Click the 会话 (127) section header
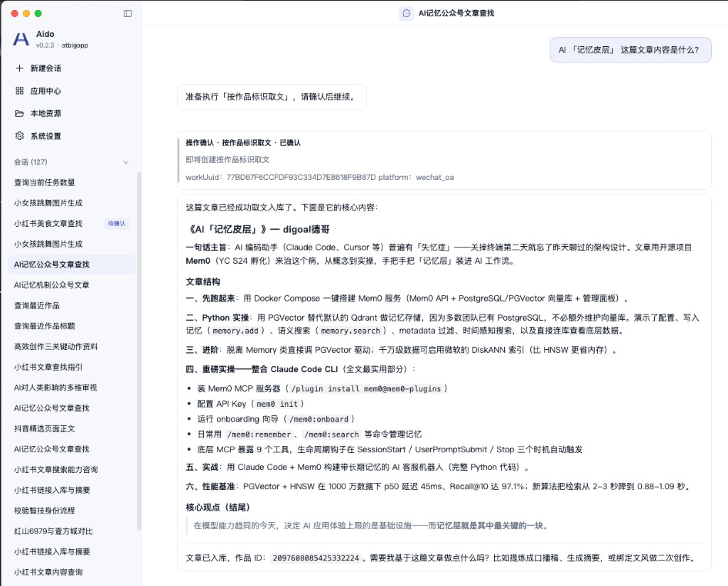Image resolution: width=728 pixels, height=586 pixels. (72, 162)
